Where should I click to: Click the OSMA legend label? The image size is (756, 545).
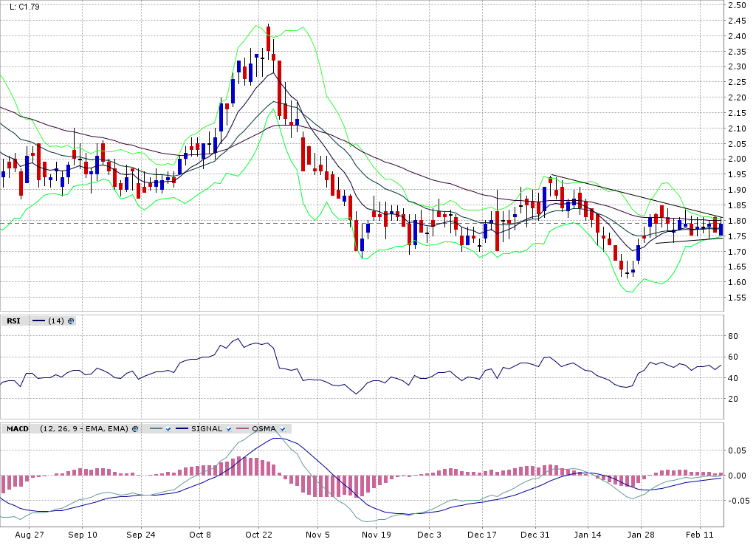(263, 428)
